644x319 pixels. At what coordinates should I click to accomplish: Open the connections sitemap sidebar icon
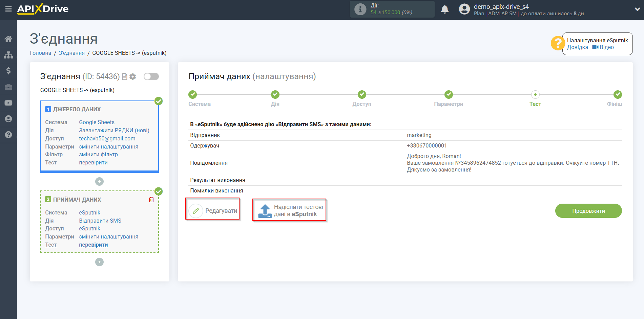(x=8, y=55)
